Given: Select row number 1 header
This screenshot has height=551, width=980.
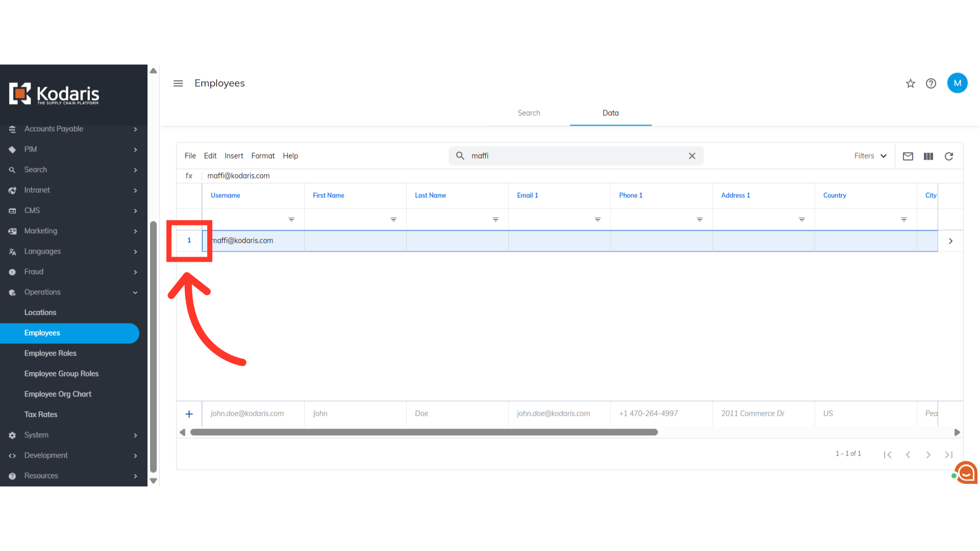Looking at the screenshot, I should click(x=189, y=240).
